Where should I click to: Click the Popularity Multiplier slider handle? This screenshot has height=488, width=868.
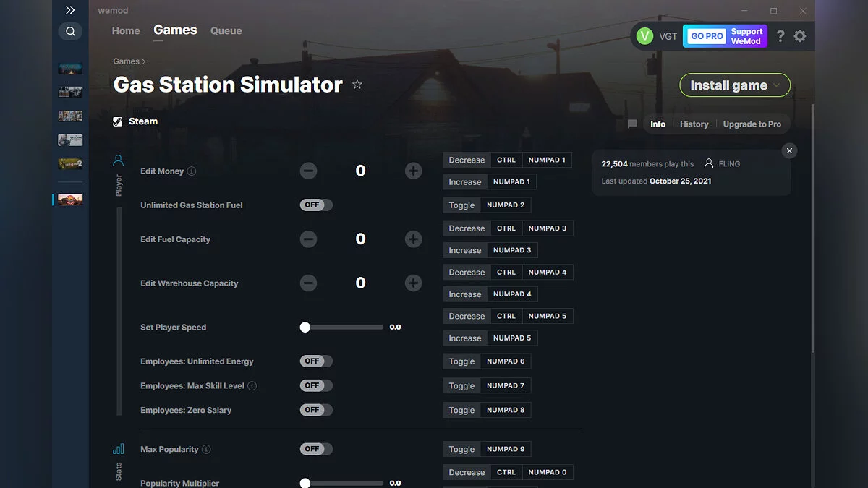click(305, 483)
